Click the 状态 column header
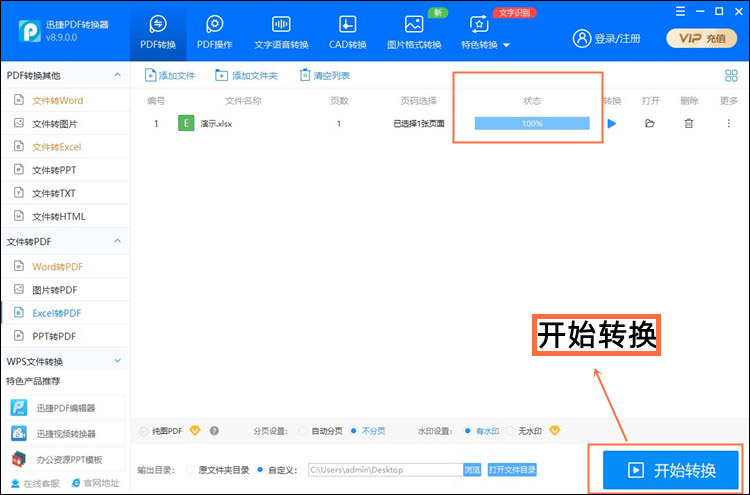The width and height of the screenshot is (750, 495). (x=532, y=101)
